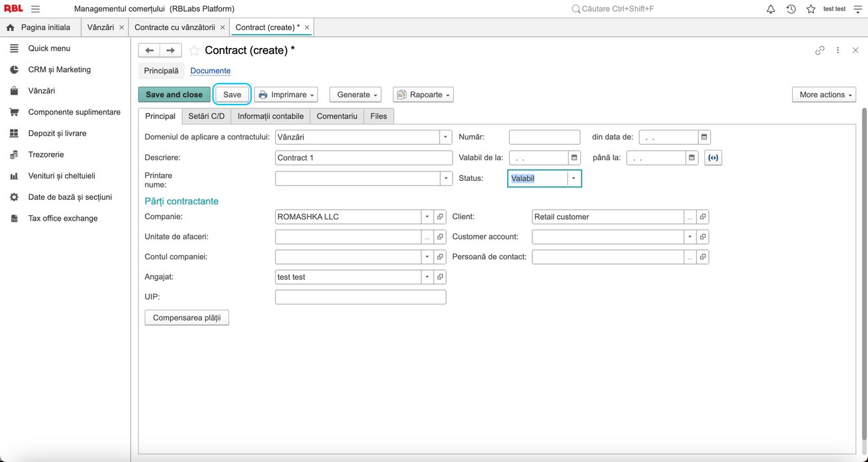This screenshot has width=868, height=462.
Task: Open the Generate dropdown menu
Action: coord(356,95)
